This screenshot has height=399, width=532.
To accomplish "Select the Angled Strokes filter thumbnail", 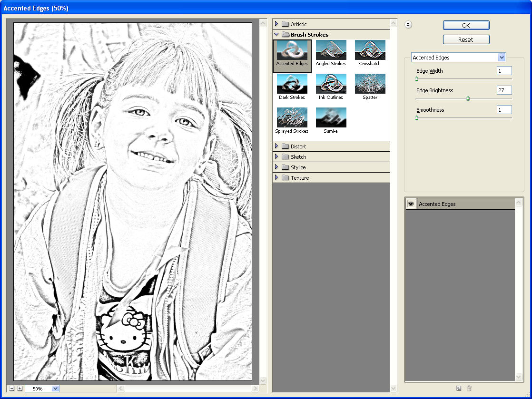I will 331,50.
